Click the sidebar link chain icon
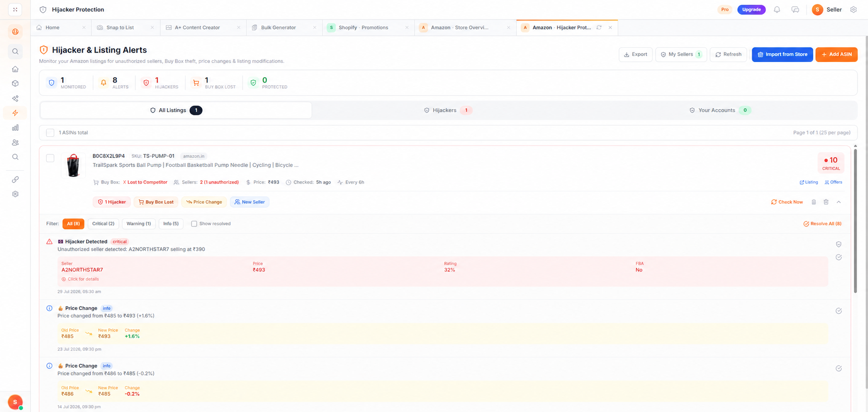Viewport: 868px width, 412px height. [15, 180]
